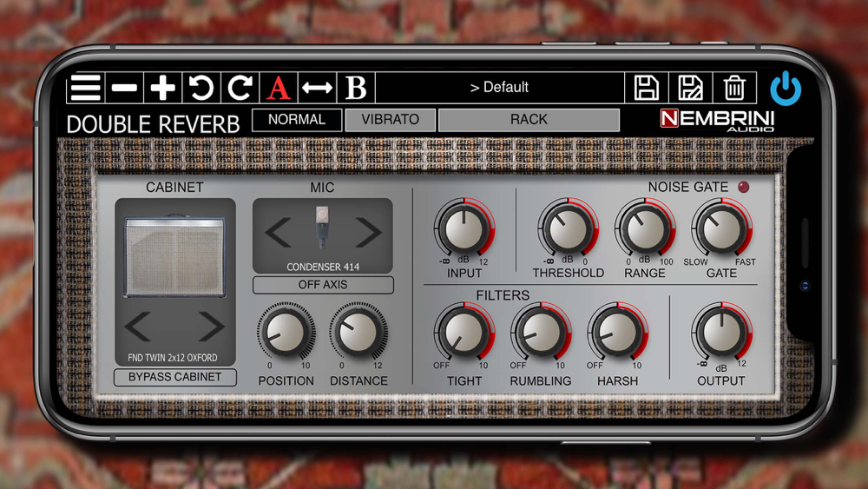Switch to the NORMAL channel tab
The image size is (868, 489).
coord(297,120)
